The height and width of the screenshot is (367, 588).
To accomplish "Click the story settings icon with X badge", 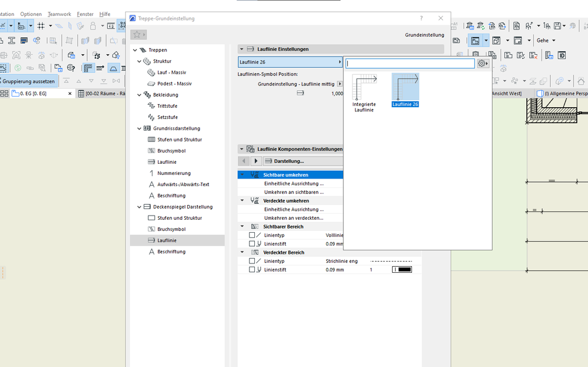I will point(533,55).
